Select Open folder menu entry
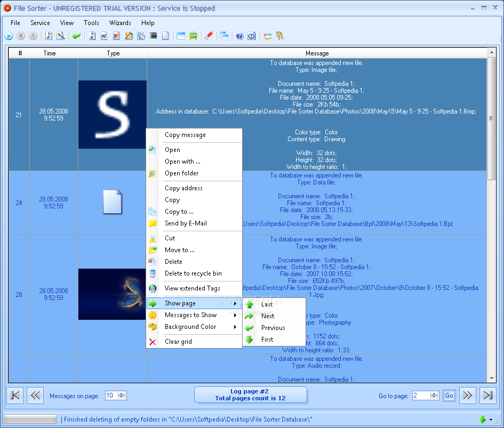 [194, 173]
